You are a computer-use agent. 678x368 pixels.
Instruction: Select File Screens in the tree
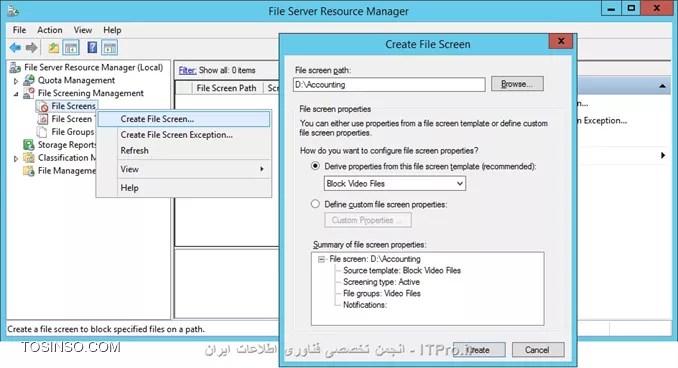click(x=73, y=106)
